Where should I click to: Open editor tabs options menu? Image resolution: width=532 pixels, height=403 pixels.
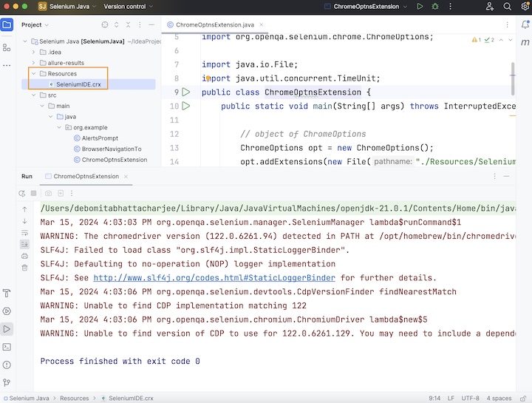[507, 25]
